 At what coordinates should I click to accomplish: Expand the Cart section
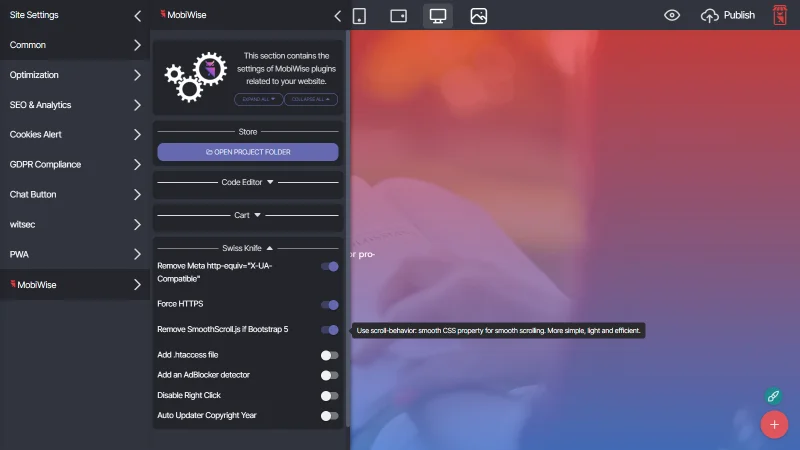(x=247, y=215)
